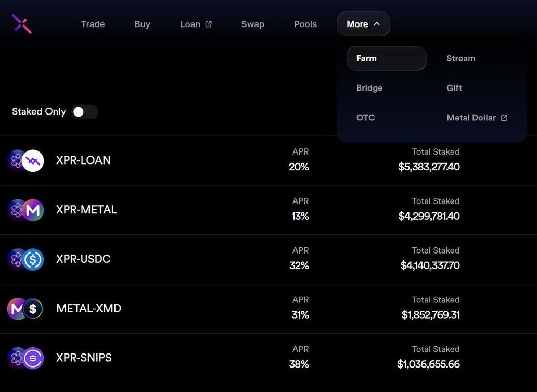This screenshot has height=392, width=537.
Task: Click the X logo in the header
Action: 22,24
